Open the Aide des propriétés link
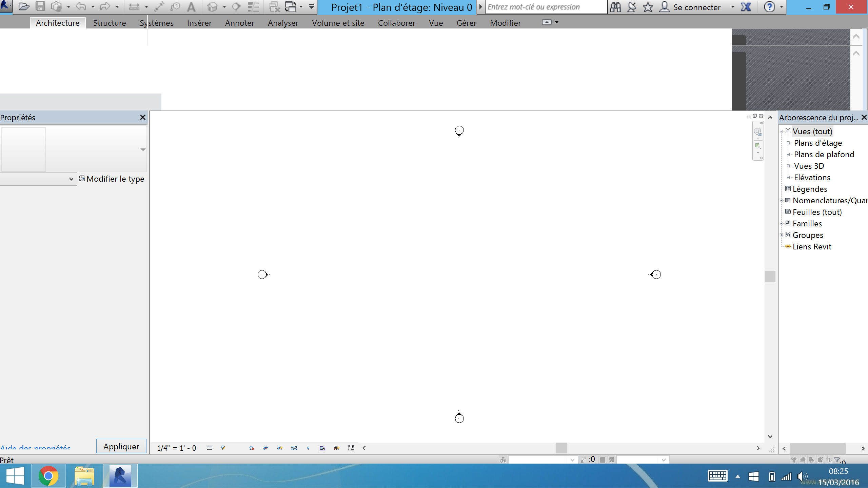The width and height of the screenshot is (868, 488). pyautogui.click(x=36, y=447)
